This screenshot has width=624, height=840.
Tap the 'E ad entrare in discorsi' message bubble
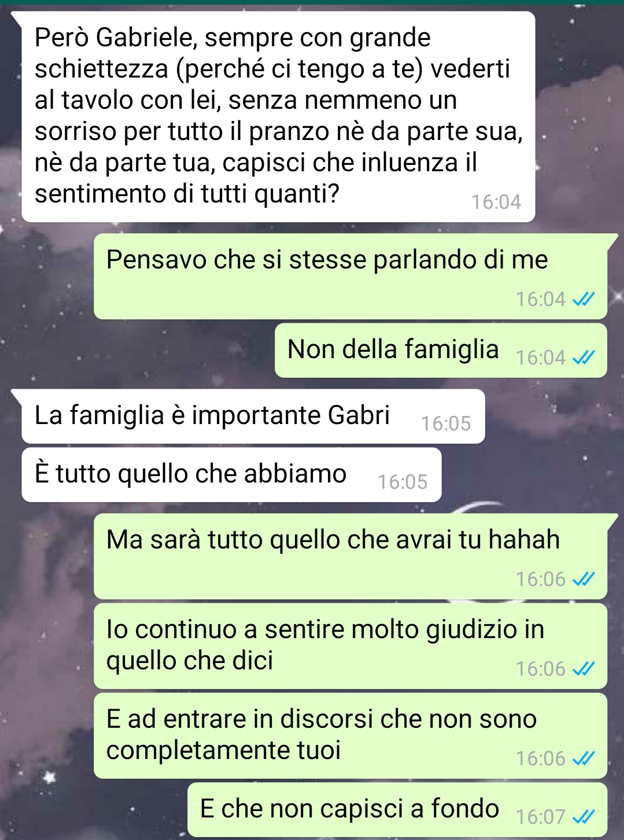click(350, 736)
